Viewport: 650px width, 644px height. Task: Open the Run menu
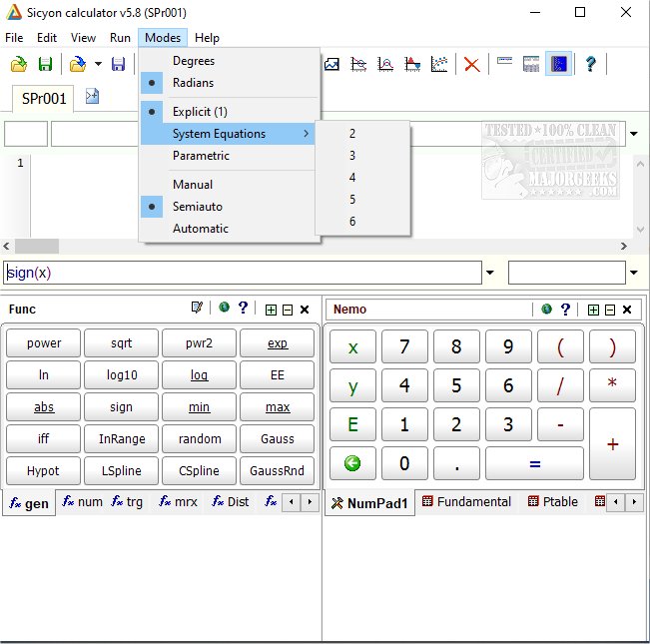click(120, 38)
